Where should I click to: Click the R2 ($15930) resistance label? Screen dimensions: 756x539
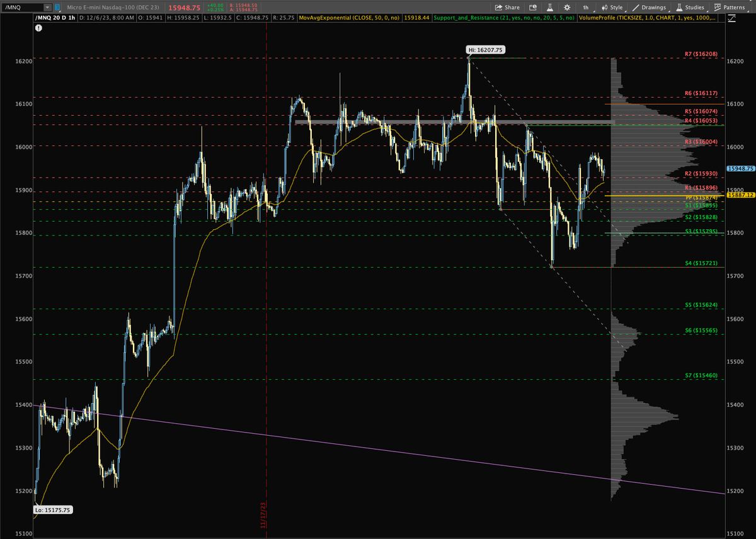click(x=701, y=173)
